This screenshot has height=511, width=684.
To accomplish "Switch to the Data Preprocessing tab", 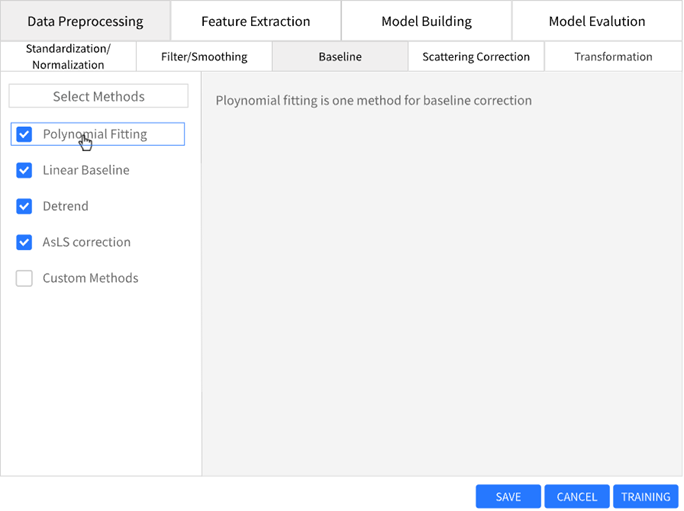I will point(85,21).
